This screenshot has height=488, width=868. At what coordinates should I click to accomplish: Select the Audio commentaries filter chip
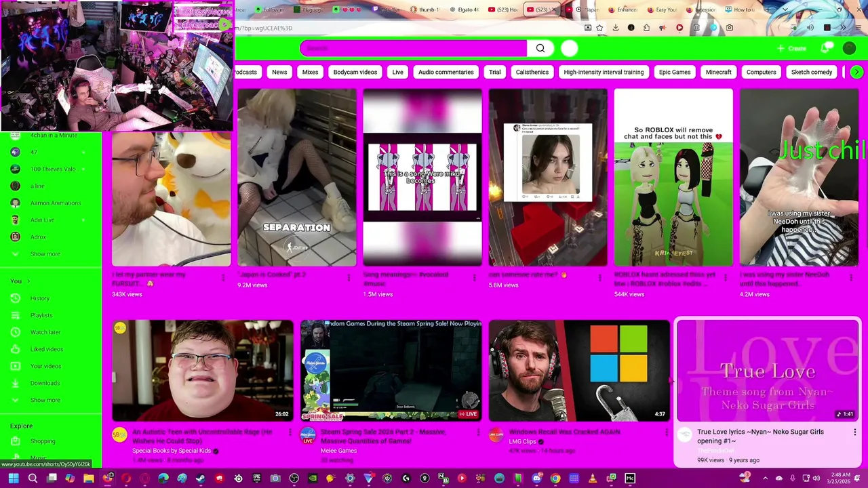[x=446, y=72]
